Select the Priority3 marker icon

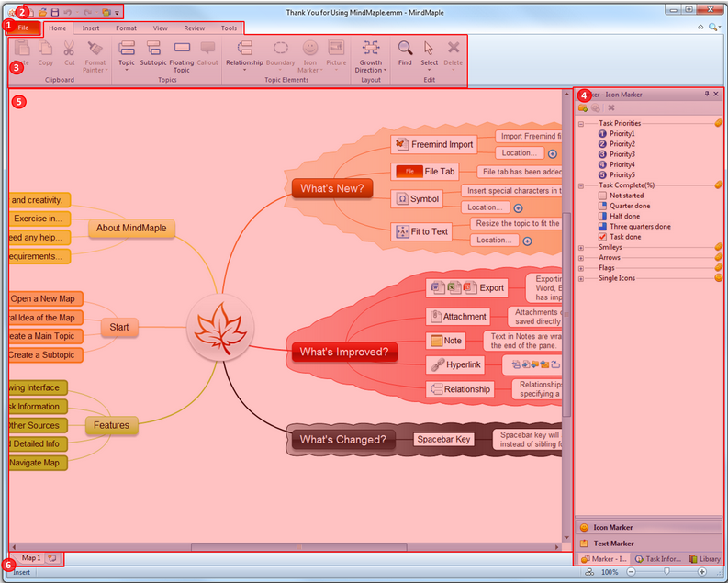tap(602, 154)
